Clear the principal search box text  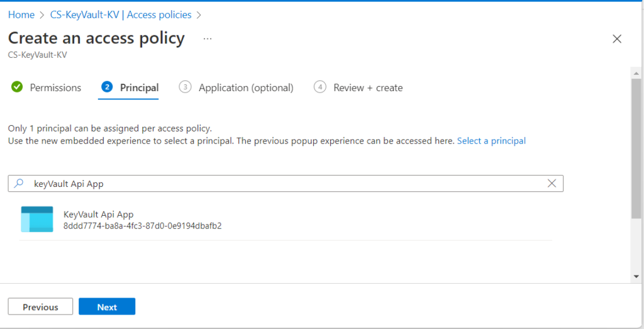[552, 184]
